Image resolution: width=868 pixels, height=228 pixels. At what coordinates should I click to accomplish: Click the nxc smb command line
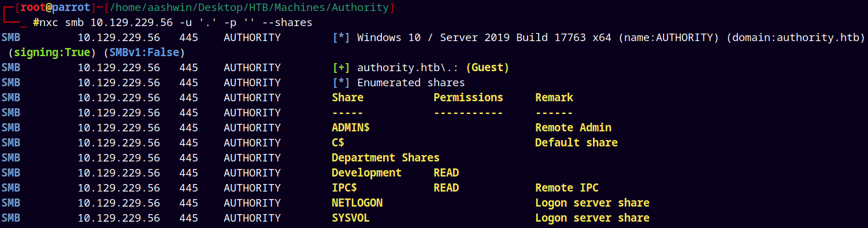(x=173, y=23)
